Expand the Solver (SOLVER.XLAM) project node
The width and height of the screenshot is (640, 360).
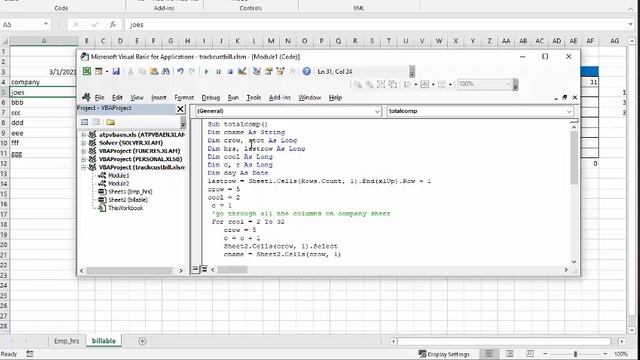point(84,143)
